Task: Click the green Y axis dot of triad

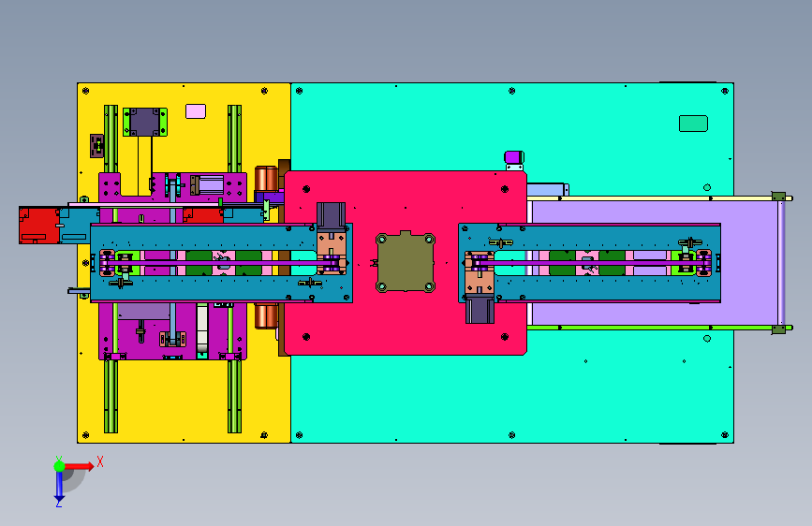Action: tap(59, 466)
